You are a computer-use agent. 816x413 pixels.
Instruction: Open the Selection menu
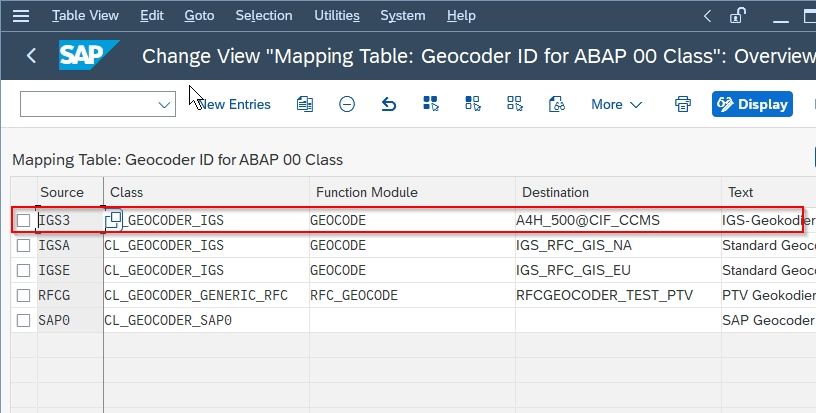pyautogui.click(x=264, y=16)
